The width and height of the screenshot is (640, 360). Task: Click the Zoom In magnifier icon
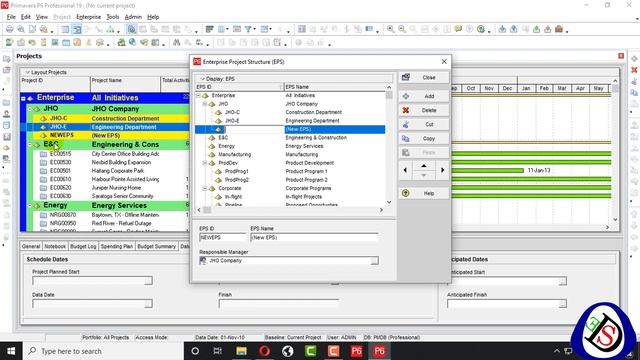[x=391, y=29]
